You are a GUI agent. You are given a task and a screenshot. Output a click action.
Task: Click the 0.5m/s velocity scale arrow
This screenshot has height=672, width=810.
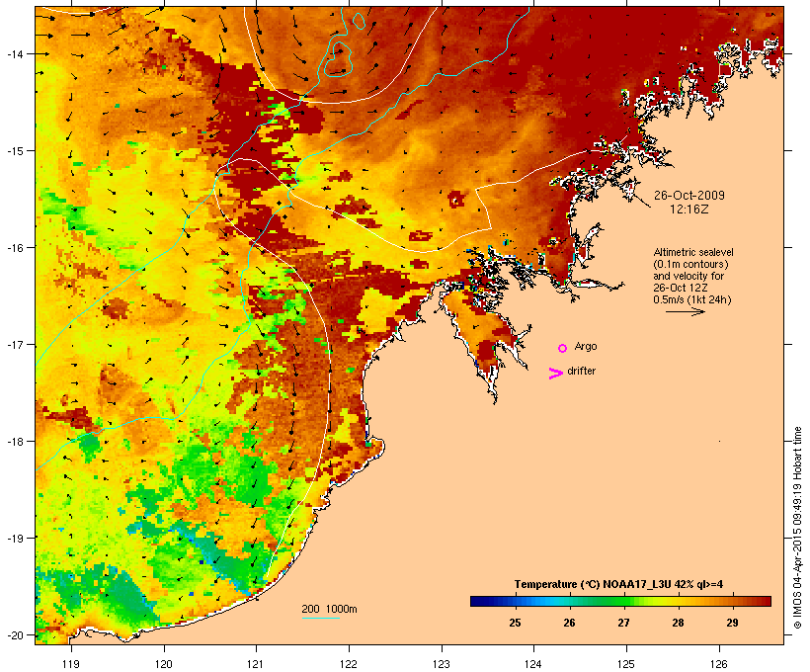coord(685,311)
